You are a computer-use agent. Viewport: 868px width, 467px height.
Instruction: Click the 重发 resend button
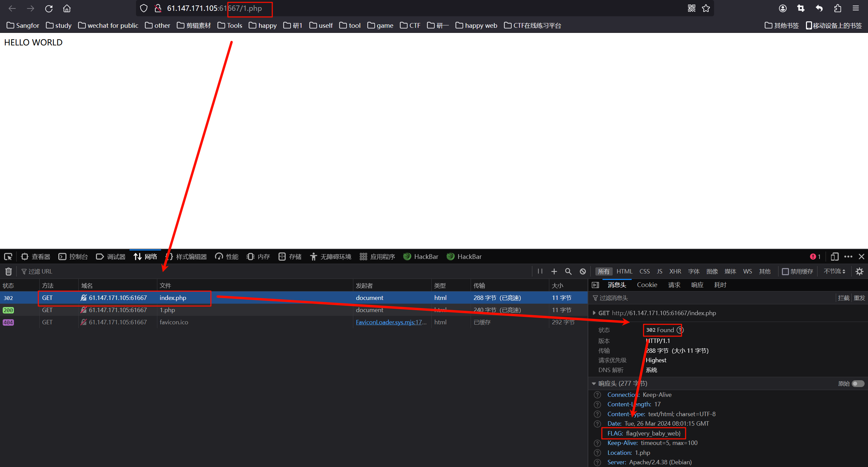pyautogui.click(x=859, y=298)
